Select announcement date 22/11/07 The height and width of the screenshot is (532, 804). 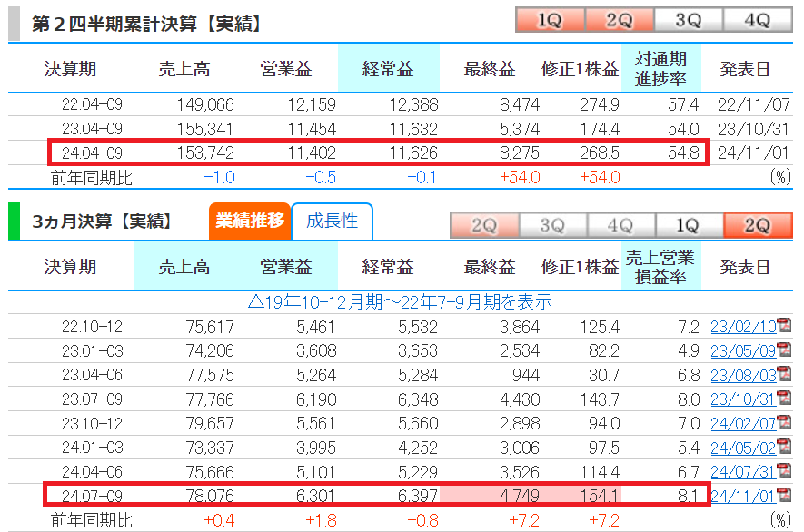point(754,104)
